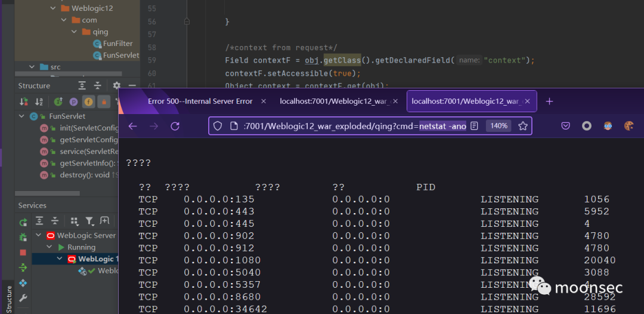644x314 pixels.
Task: Click the Deploy All artifacts icon in Services
Action: [23, 283]
